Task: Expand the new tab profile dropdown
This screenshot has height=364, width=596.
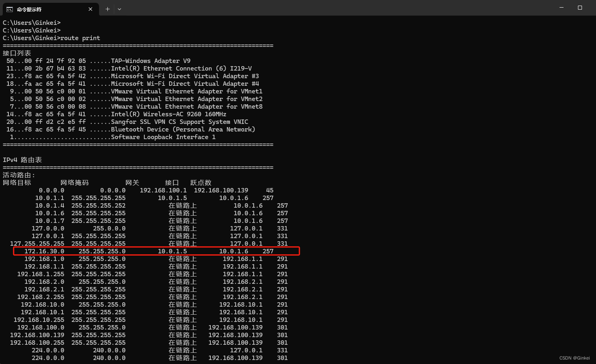Action: coord(119,9)
